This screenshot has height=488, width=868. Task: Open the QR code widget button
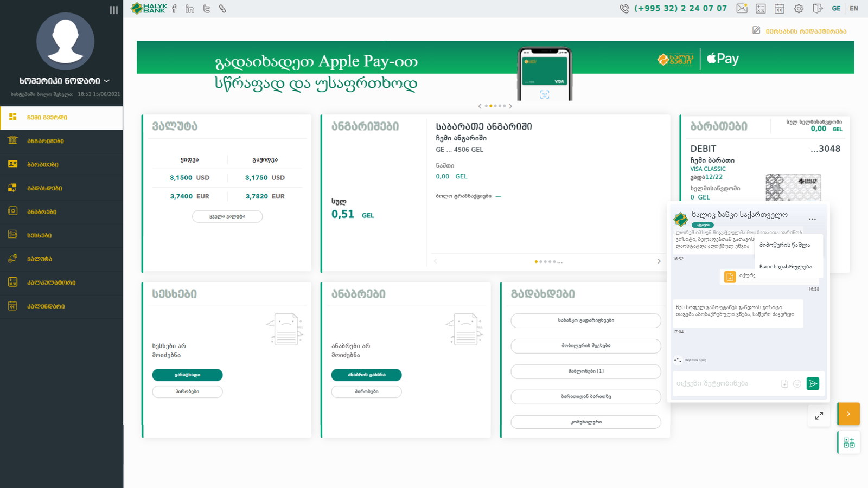849,442
